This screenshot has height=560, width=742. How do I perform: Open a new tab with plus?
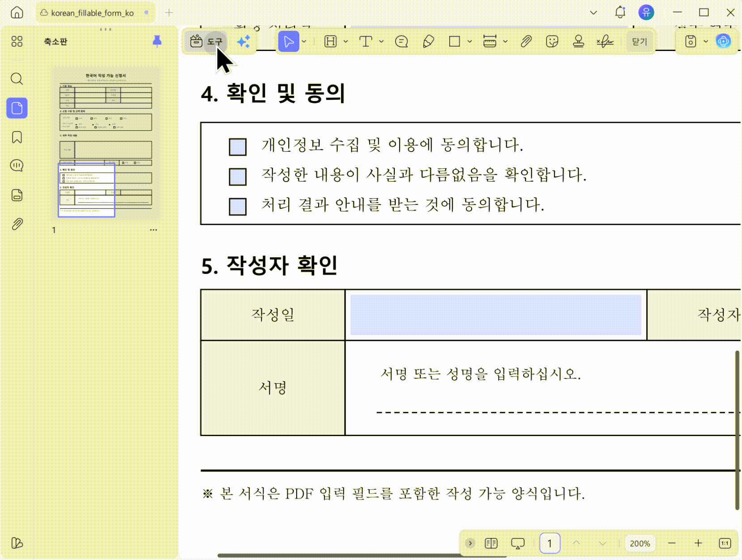(169, 13)
